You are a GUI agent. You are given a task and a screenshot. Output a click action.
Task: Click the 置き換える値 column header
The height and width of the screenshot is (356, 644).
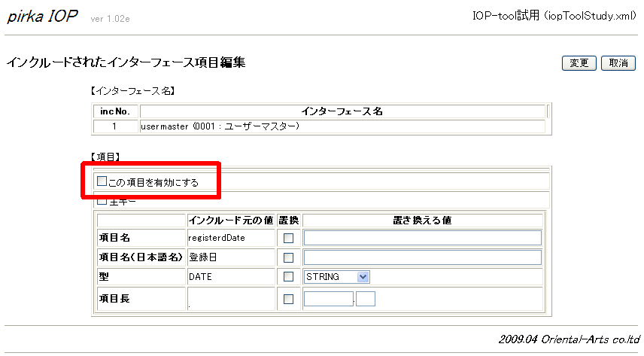[423, 220]
